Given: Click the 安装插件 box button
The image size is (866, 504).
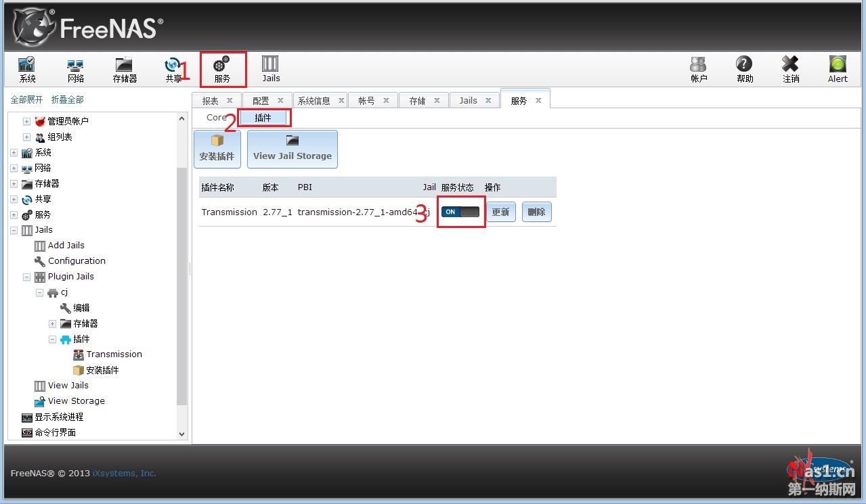Looking at the screenshot, I should (217, 149).
